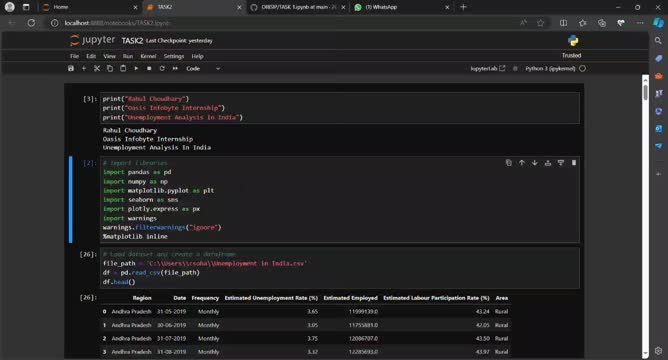
Task: Open the Kernel menu
Action: (148, 56)
